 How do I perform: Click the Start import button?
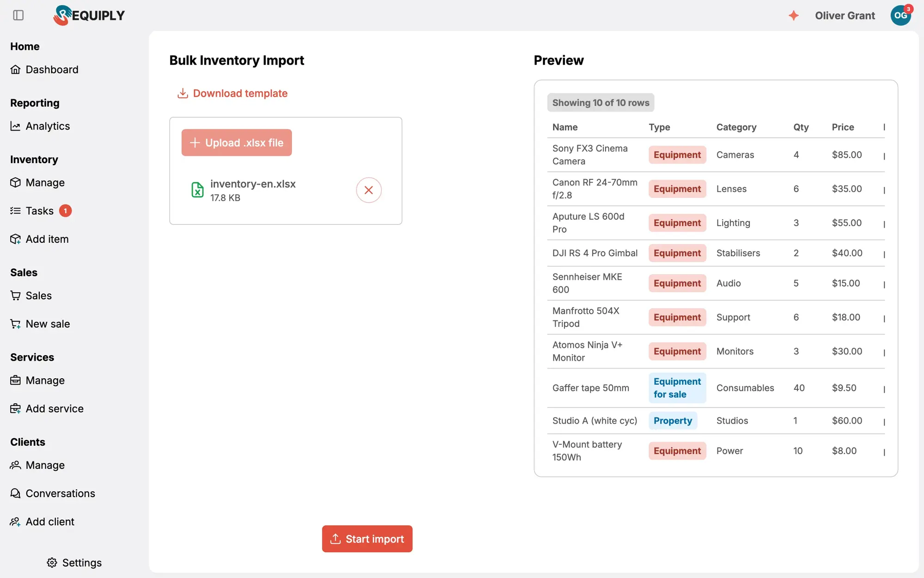pos(367,539)
